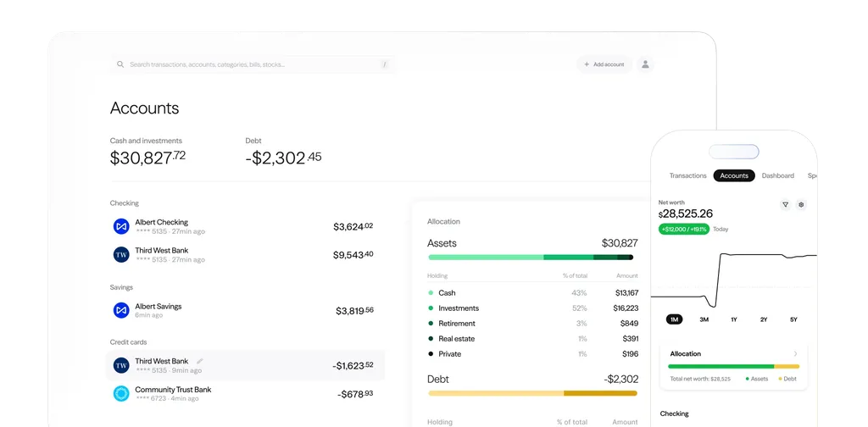Open the Dashboard tab on phone
Image resolution: width=868 pixels, height=427 pixels.
(x=778, y=176)
